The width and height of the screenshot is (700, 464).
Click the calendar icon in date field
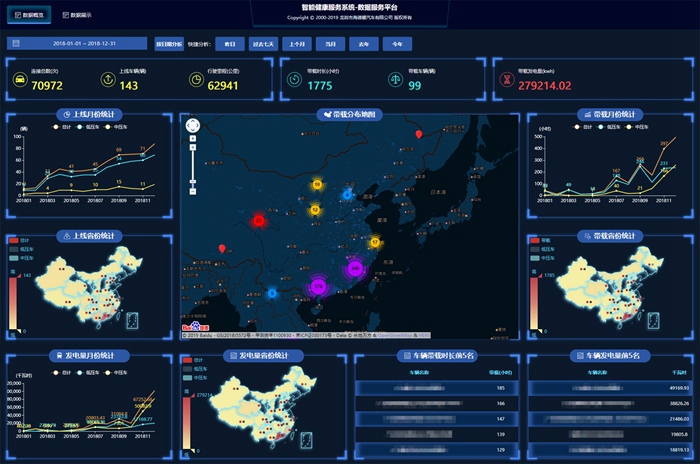(x=16, y=44)
